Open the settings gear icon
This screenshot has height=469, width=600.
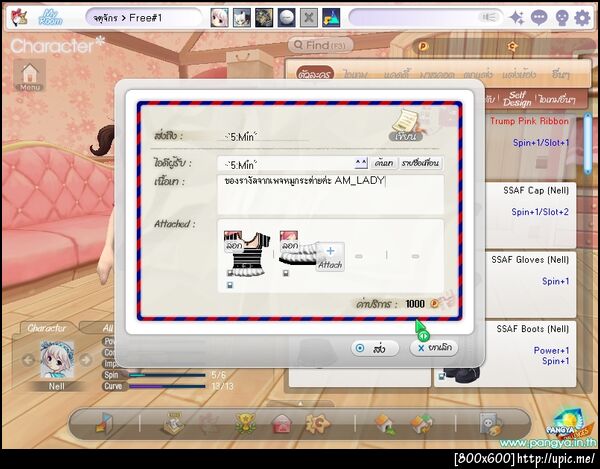(x=582, y=18)
